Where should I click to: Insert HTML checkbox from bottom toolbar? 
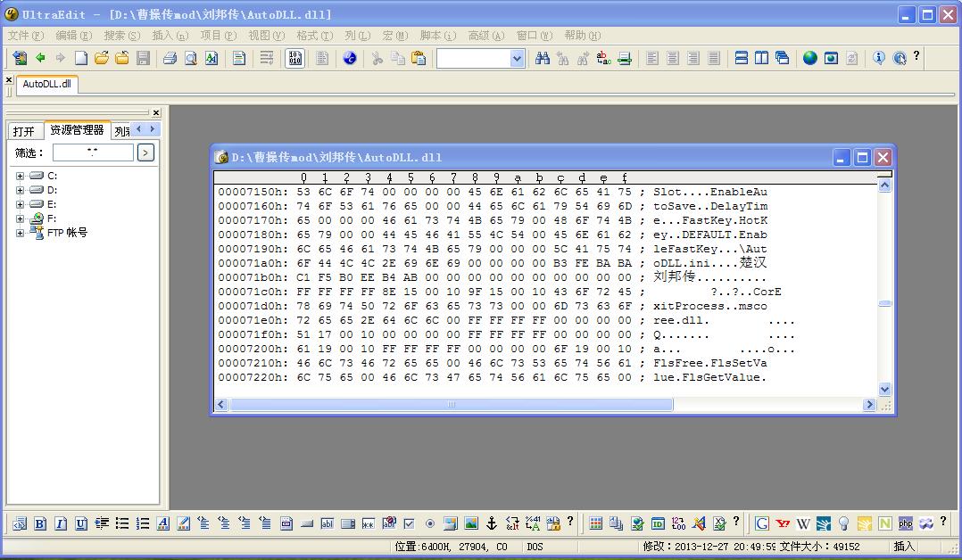tap(409, 523)
